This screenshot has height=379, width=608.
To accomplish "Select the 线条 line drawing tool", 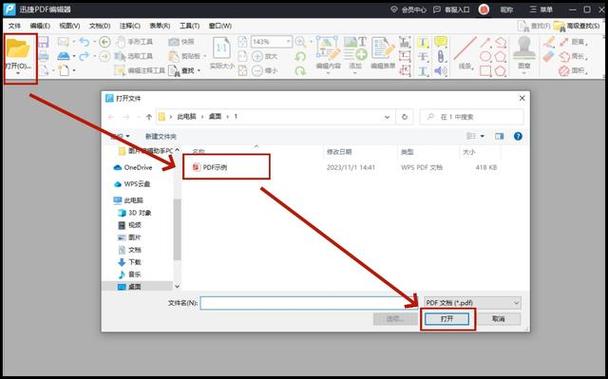I will point(465,54).
